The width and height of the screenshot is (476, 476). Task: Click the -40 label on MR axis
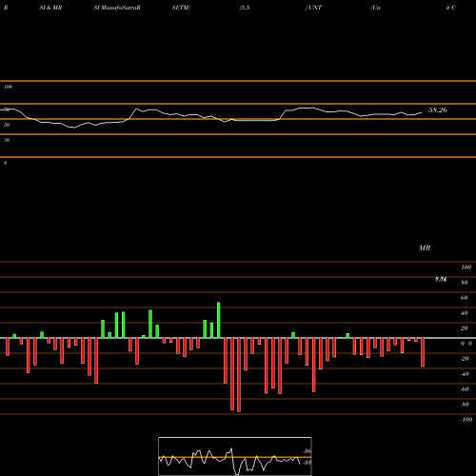[x=465, y=374]
